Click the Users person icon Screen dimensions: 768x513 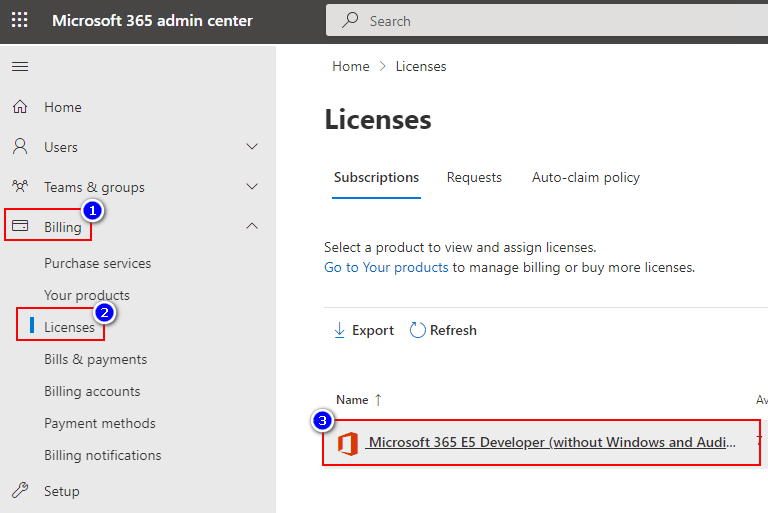point(20,147)
